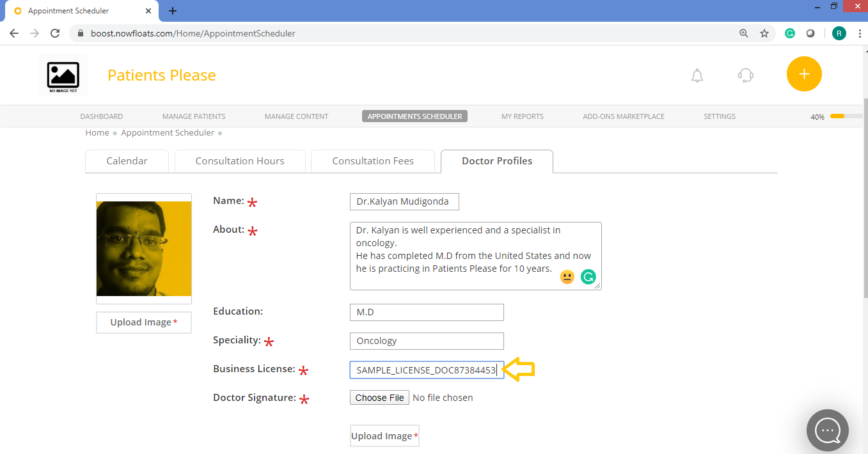This screenshot has height=454, width=868.
Task: Go to the MANAGE PATIENTS menu
Action: pos(193,116)
